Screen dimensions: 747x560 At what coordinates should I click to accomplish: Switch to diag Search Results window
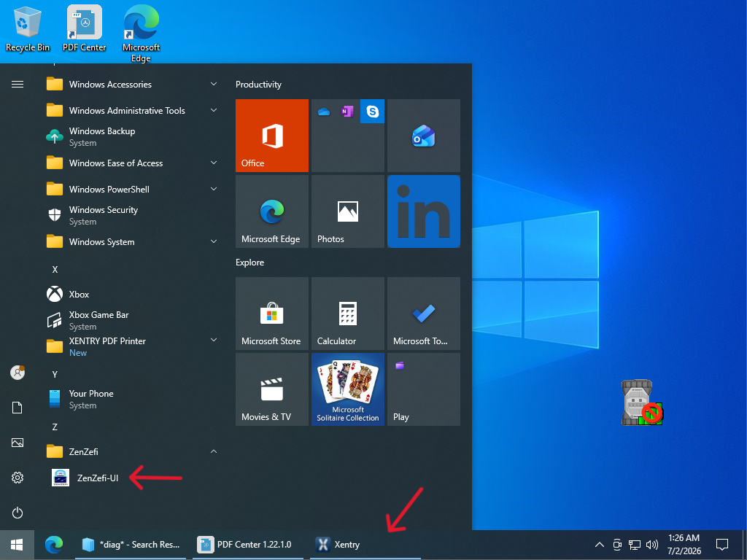(x=131, y=545)
